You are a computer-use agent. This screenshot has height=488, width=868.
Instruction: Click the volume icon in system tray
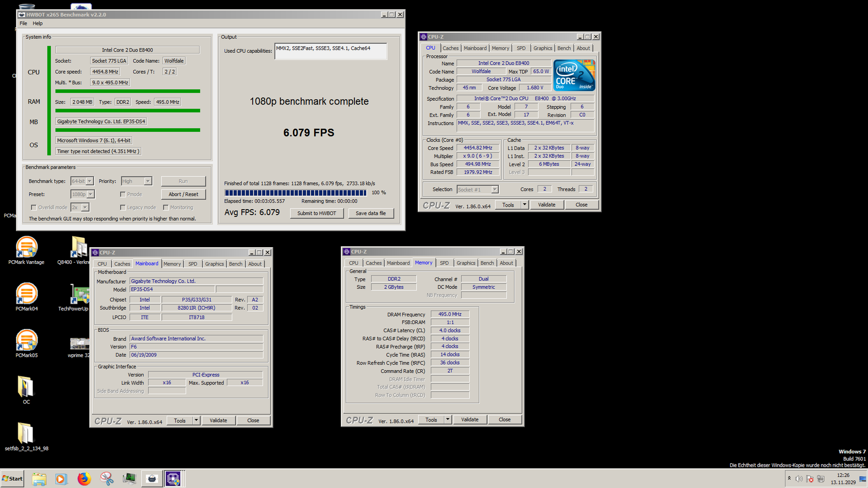coord(799,479)
